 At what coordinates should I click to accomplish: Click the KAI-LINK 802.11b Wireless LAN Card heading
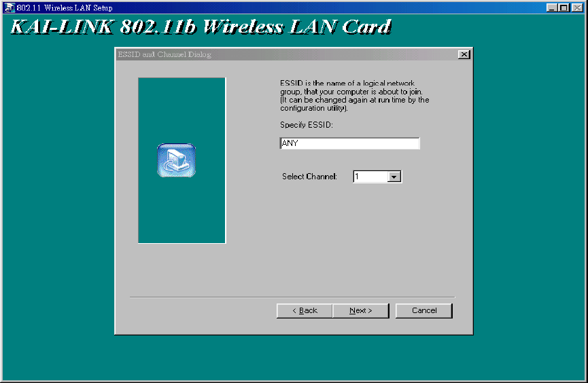click(201, 26)
